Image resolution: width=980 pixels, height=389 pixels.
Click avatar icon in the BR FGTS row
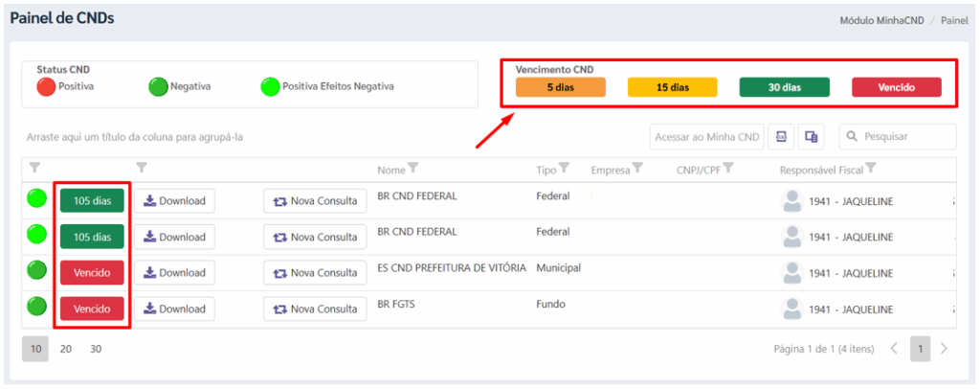(x=792, y=309)
